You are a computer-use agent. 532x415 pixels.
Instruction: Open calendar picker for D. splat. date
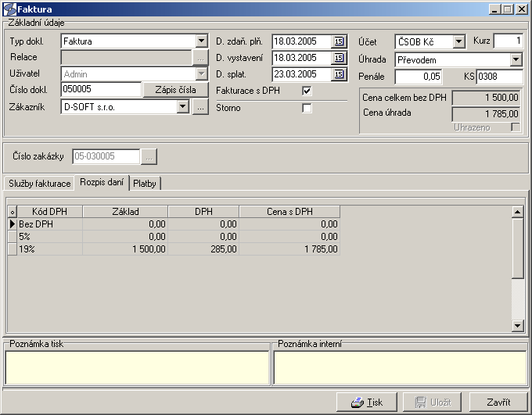pyautogui.click(x=339, y=75)
